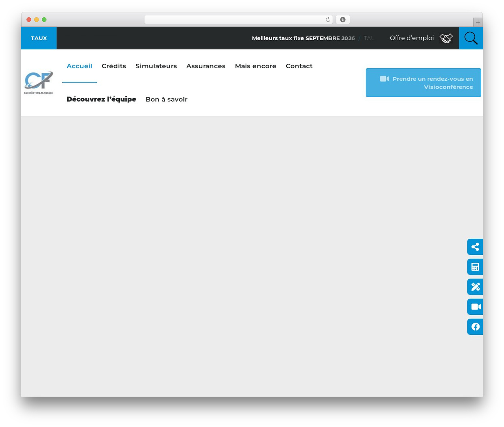Screen dimensions: 504x427
Task: Click the video camera side icon
Action: (475, 307)
